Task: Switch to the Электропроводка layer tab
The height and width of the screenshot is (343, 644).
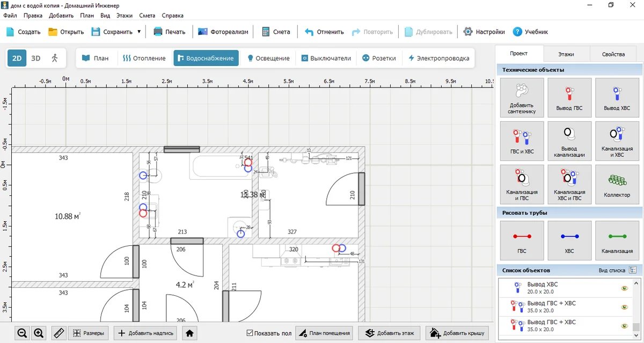Action: (x=438, y=58)
